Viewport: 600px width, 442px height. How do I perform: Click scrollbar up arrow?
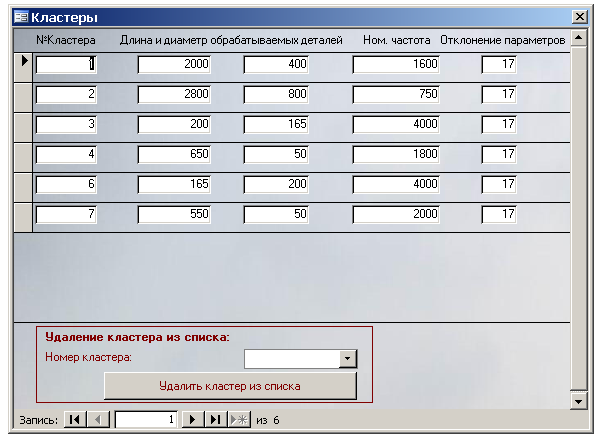coord(579,38)
